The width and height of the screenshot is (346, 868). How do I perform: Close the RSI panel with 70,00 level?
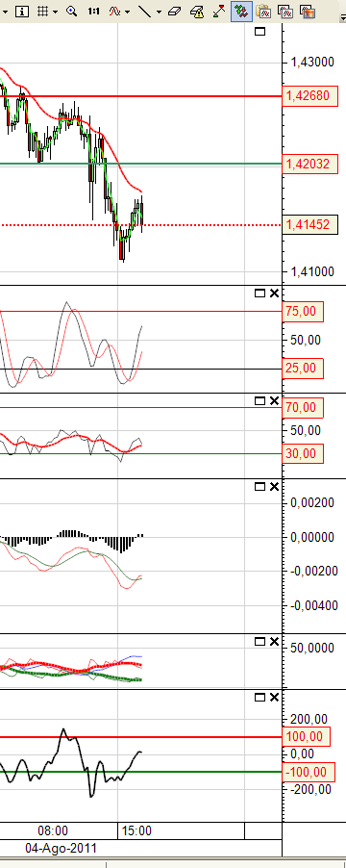(x=274, y=400)
